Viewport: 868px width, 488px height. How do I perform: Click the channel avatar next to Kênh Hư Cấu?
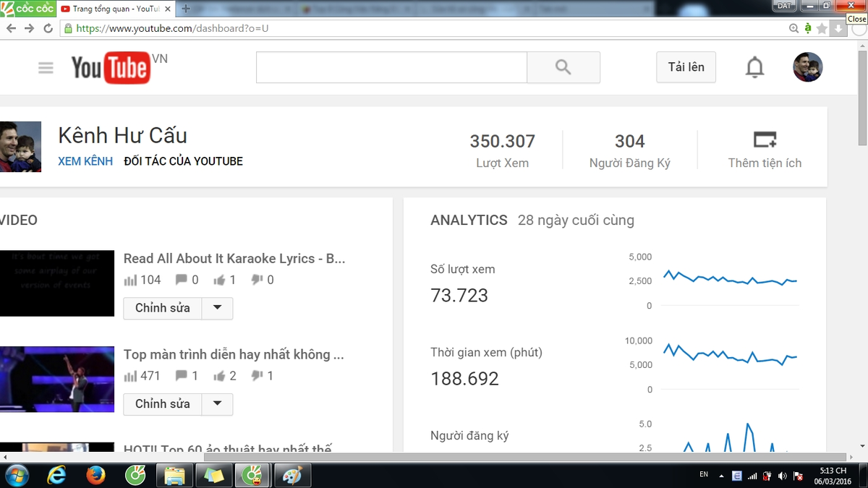[20, 147]
